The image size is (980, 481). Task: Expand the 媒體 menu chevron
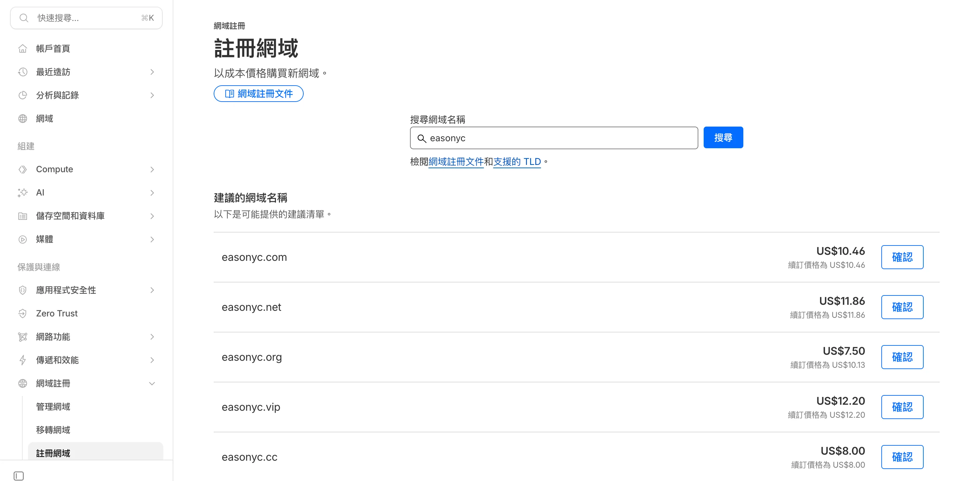point(152,240)
